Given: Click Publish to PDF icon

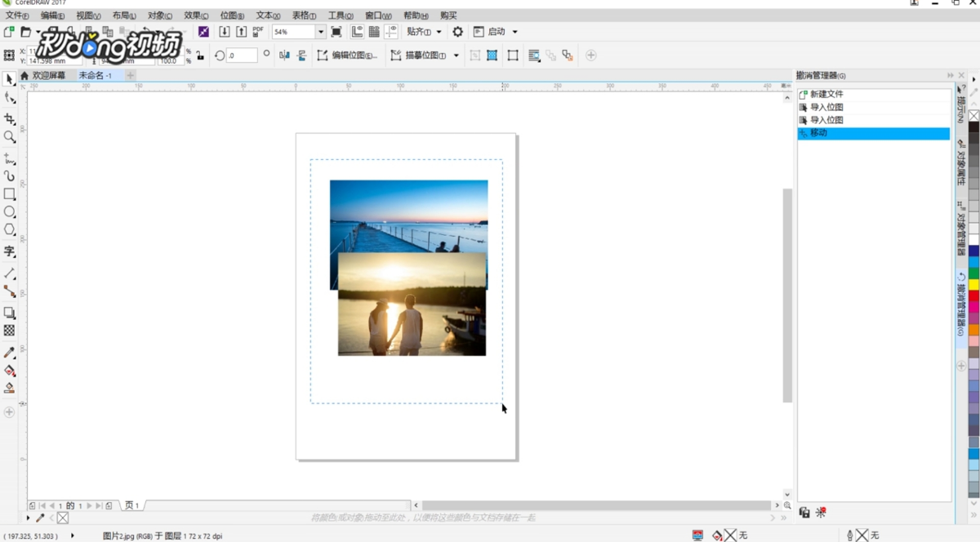Looking at the screenshot, I should click(x=258, y=32).
